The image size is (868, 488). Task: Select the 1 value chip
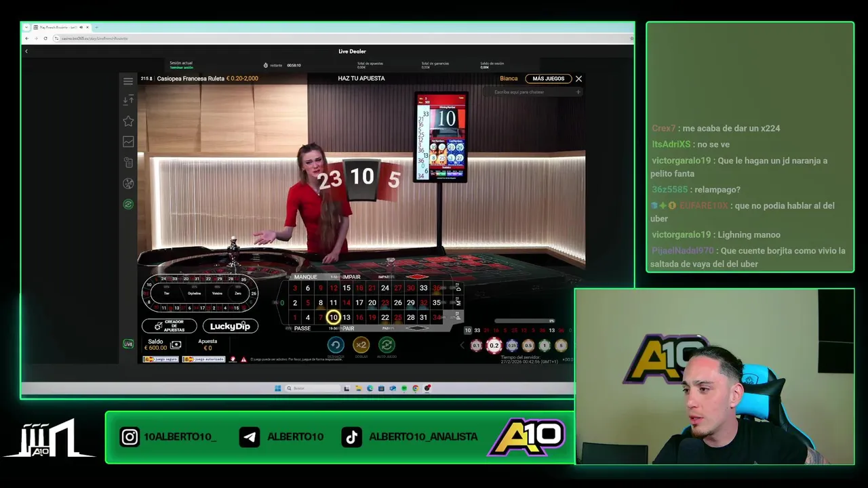(x=545, y=346)
